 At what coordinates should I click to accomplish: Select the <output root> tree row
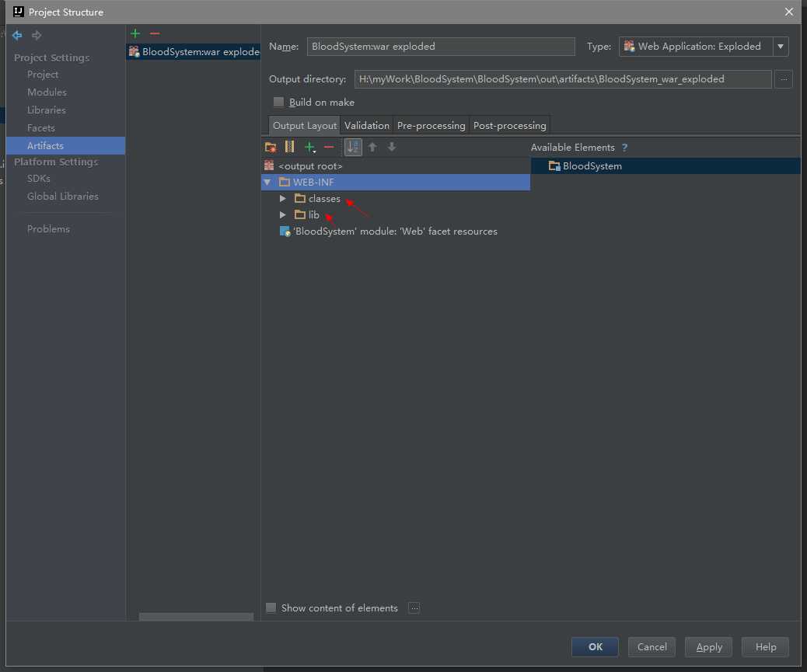[x=395, y=165]
